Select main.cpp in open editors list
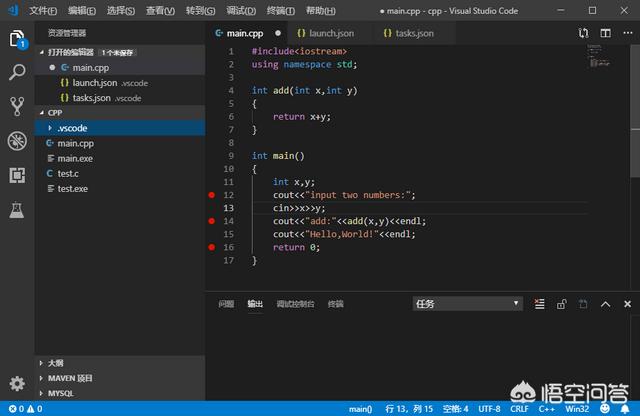This screenshot has width=640, height=416. click(120, 68)
